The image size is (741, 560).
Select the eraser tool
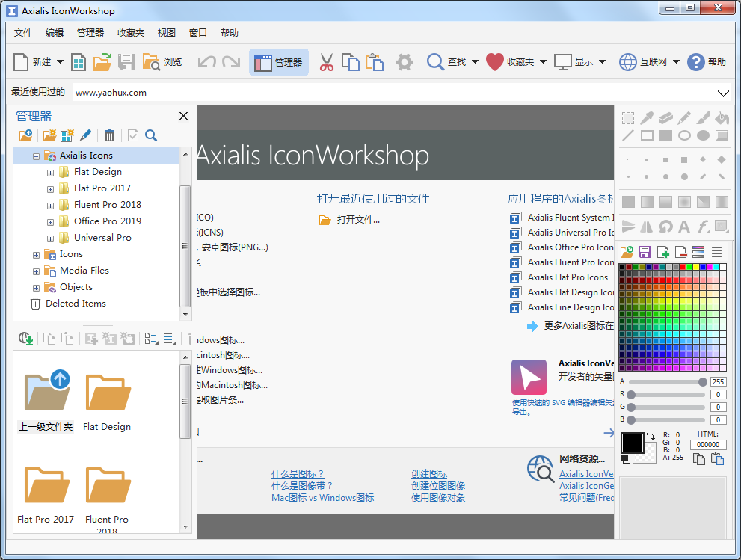pyautogui.click(x=666, y=117)
